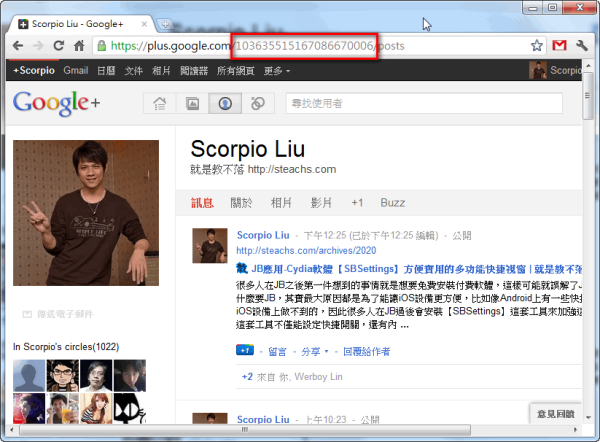Click the blue JB post favicon icon
Viewport: 600px width, 442px height.
[242, 269]
